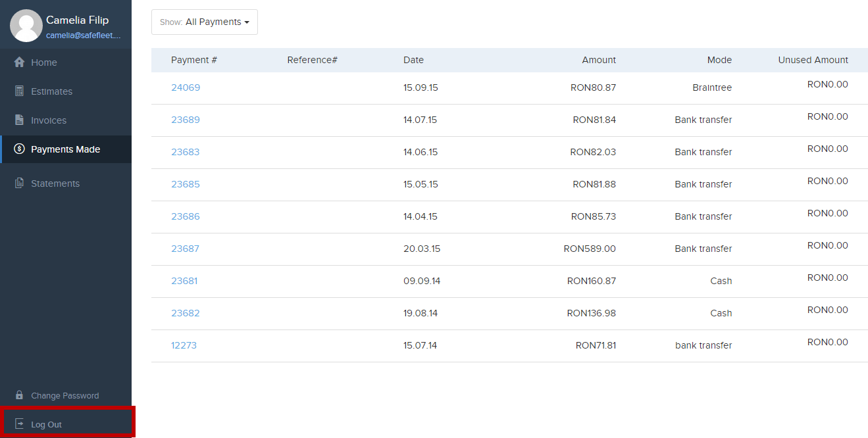Click the Date column header
Screen dimensions: 868x438
tap(413, 60)
